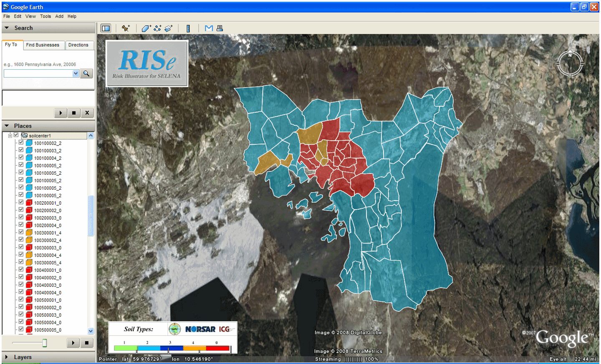Click the Print icon in toolbar

click(220, 28)
